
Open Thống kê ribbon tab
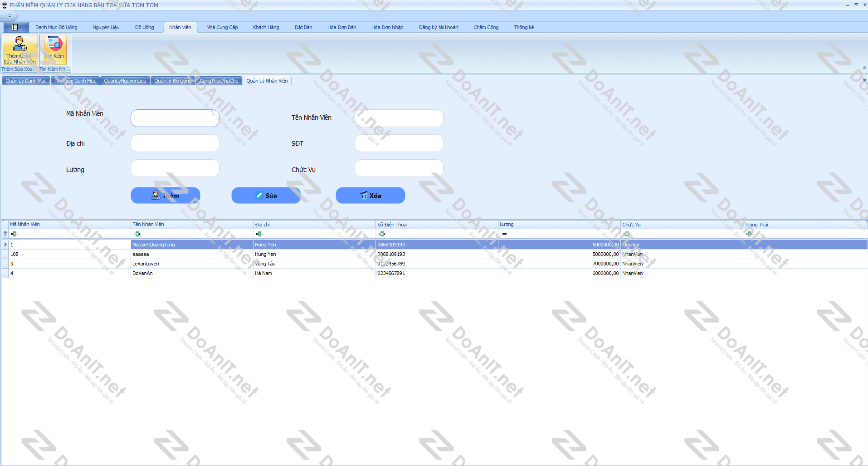click(x=524, y=27)
